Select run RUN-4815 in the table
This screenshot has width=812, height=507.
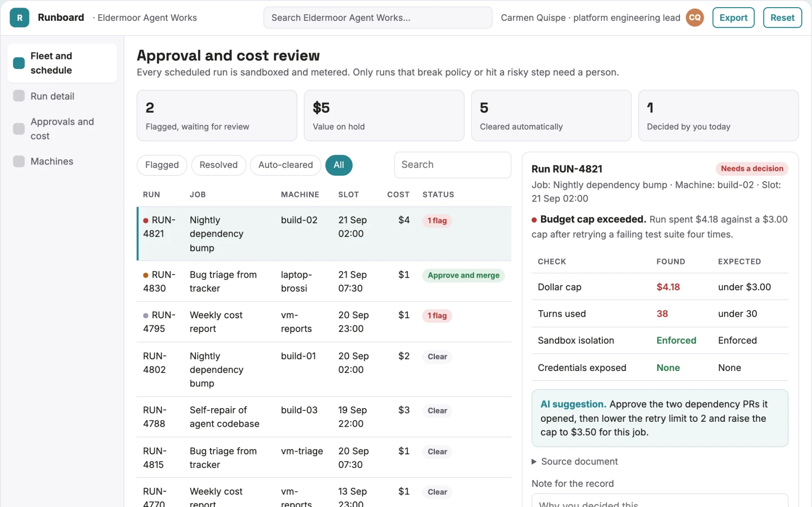(324, 458)
